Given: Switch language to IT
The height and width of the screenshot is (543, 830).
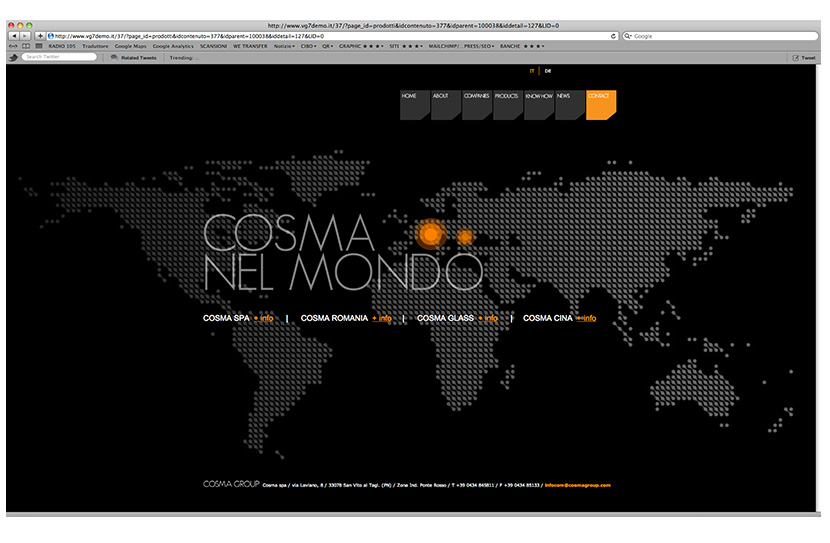Looking at the screenshot, I should (532, 71).
